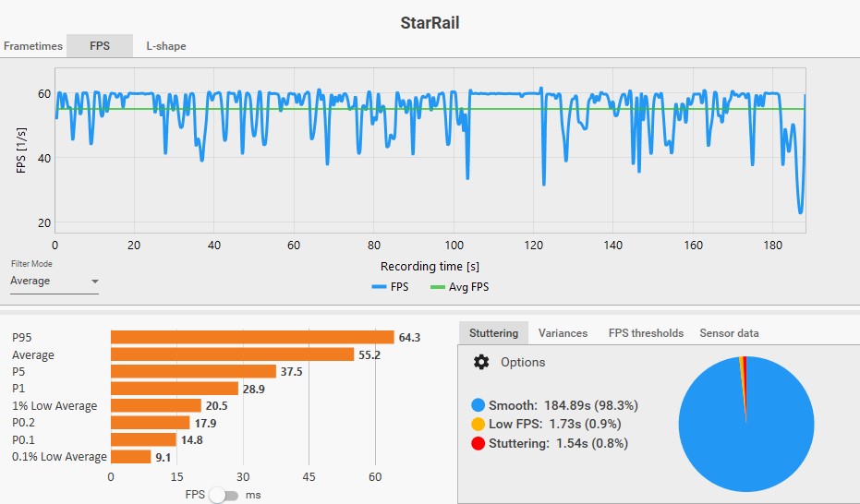This screenshot has width=860, height=504.
Task: Click the 64.3 value label
Action: pyautogui.click(x=409, y=338)
